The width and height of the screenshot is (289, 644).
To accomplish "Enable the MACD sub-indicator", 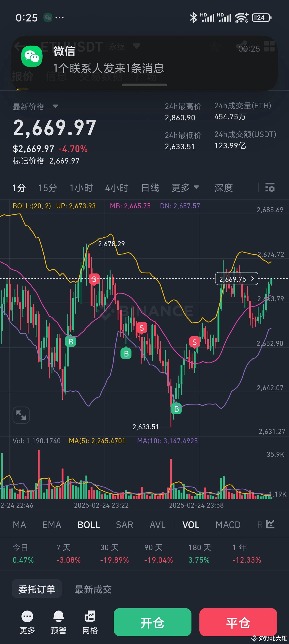I will click(x=228, y=525).
